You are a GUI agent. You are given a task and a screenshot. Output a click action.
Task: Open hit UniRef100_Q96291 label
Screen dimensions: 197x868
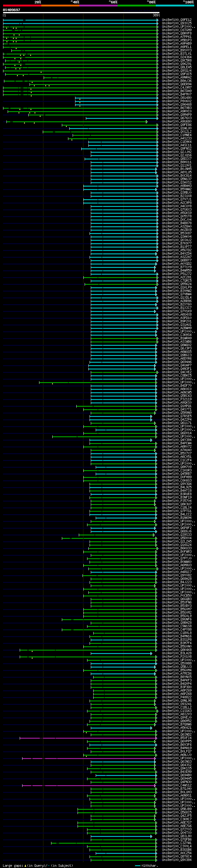[176, 64]
